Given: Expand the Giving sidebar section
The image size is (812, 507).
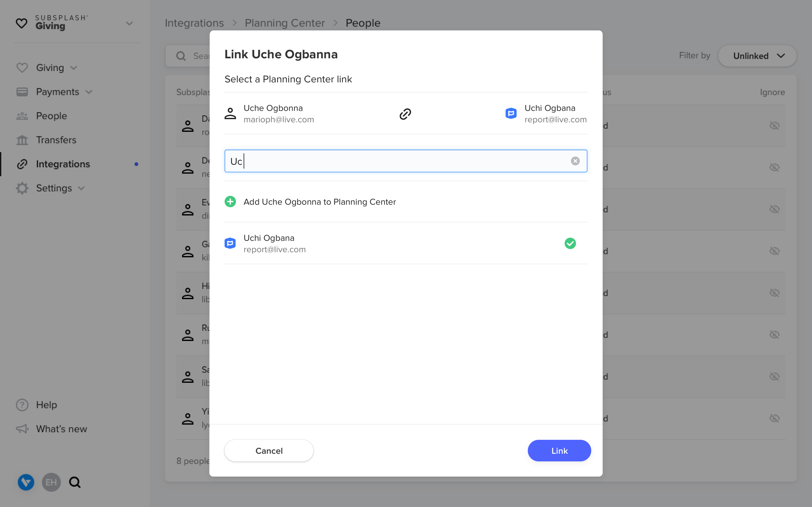Looking at the screenshot, I should point(74,68).
